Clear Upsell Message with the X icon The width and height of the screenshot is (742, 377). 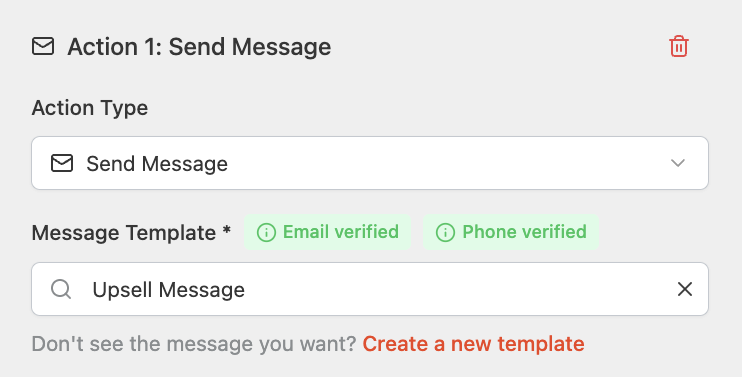[x=685, y=289]
